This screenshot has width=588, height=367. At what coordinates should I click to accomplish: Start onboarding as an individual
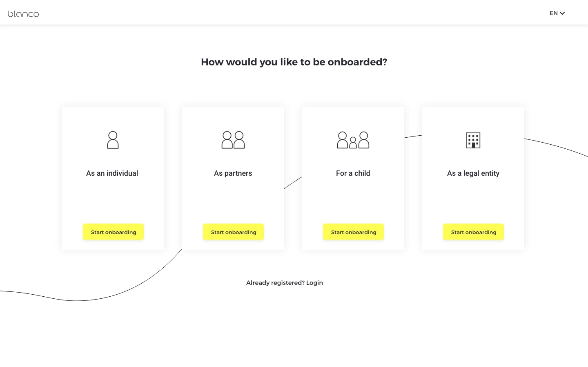(113, 232)
